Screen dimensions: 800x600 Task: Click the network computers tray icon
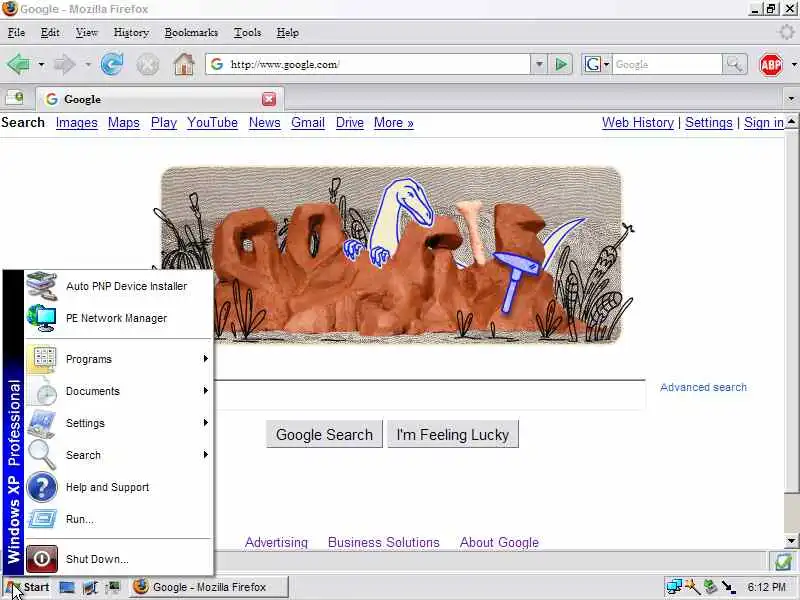674,587
